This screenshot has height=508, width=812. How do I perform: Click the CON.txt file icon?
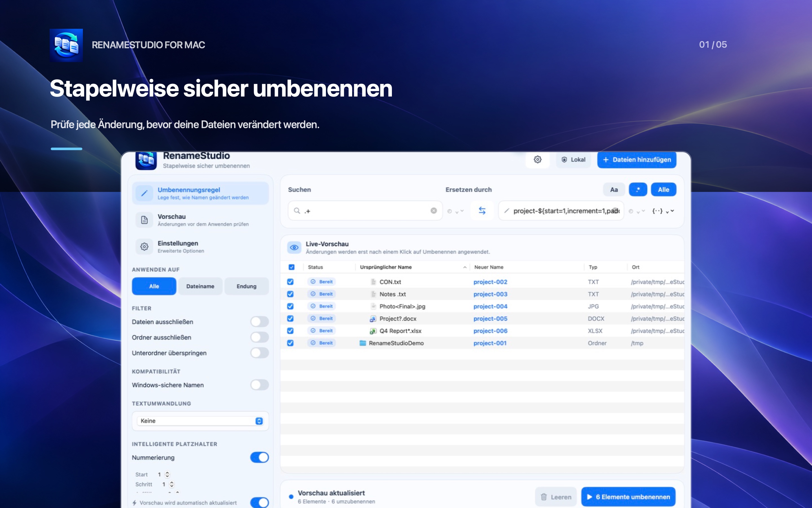373,282
